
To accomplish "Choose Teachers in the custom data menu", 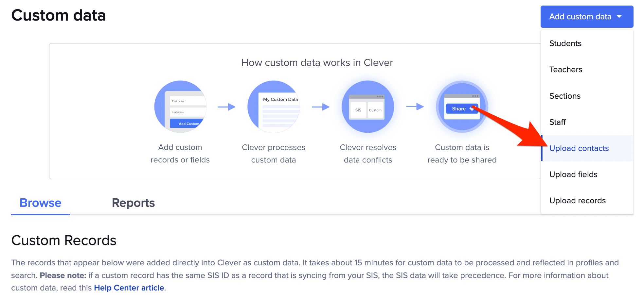I will click(x=565, y=69).
